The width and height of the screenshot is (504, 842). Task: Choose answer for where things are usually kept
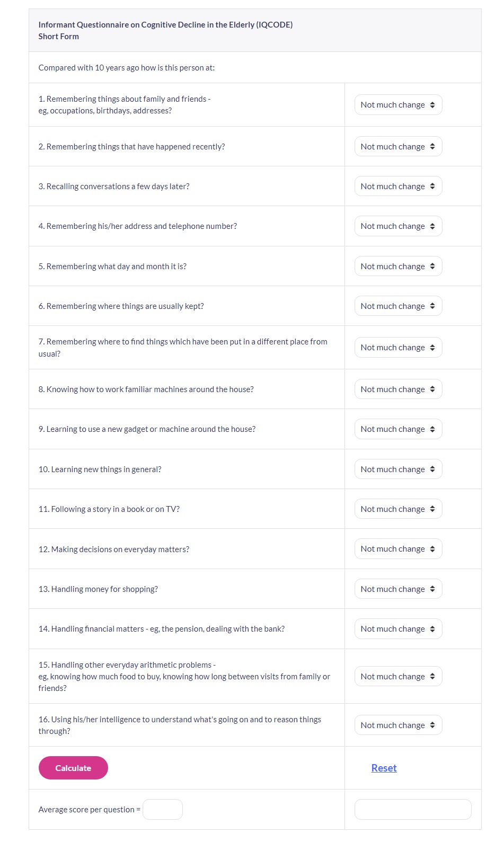(398, 306)
